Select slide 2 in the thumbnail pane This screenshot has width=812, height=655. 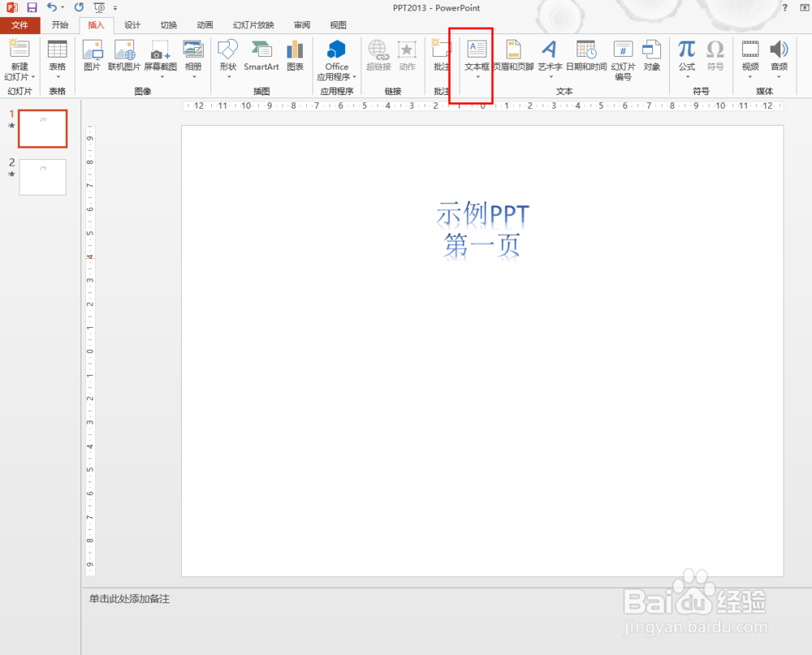pos(42,177)
